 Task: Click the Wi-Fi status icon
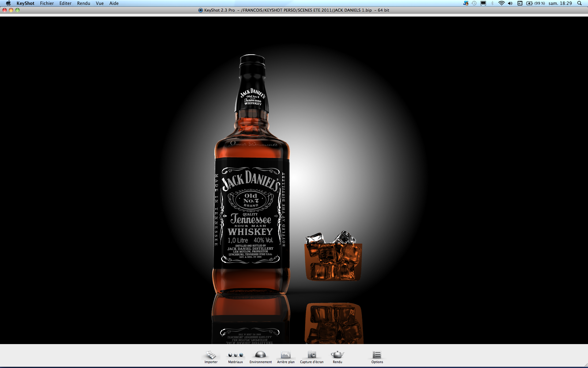tap(501, 3)
